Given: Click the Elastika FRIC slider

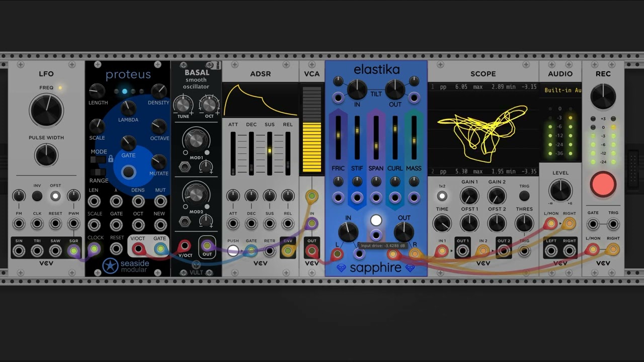Looking at the screenshot, I should point(338,137).
